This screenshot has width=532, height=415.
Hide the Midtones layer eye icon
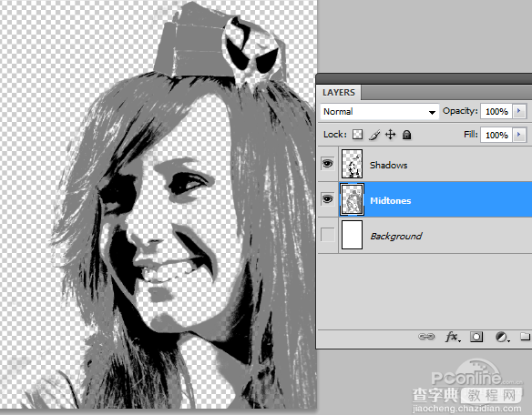(x=327, y=199)
